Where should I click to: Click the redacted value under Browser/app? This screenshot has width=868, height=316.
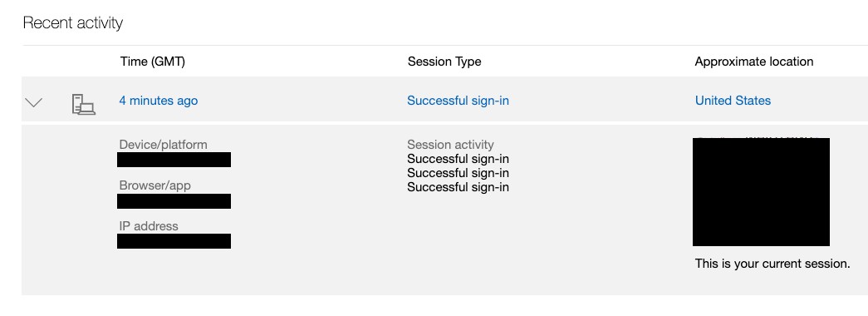[x=174, y=201]
